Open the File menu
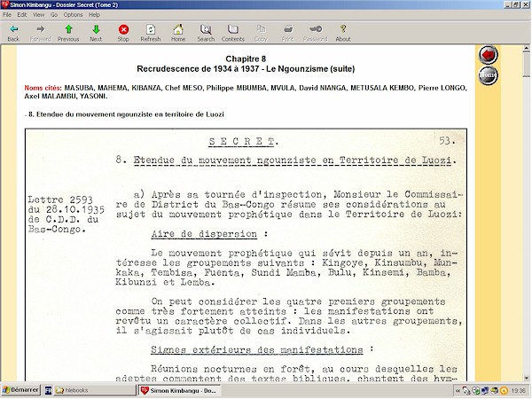 click(8, 14)
